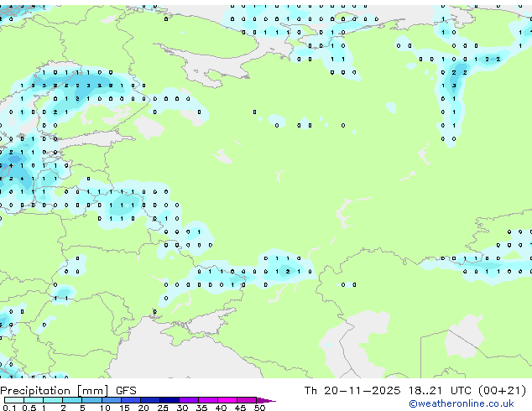Screen dimensions: 532x411
Task: Pick the 15–20 mm legend color swatch
Action: point(130,400)
